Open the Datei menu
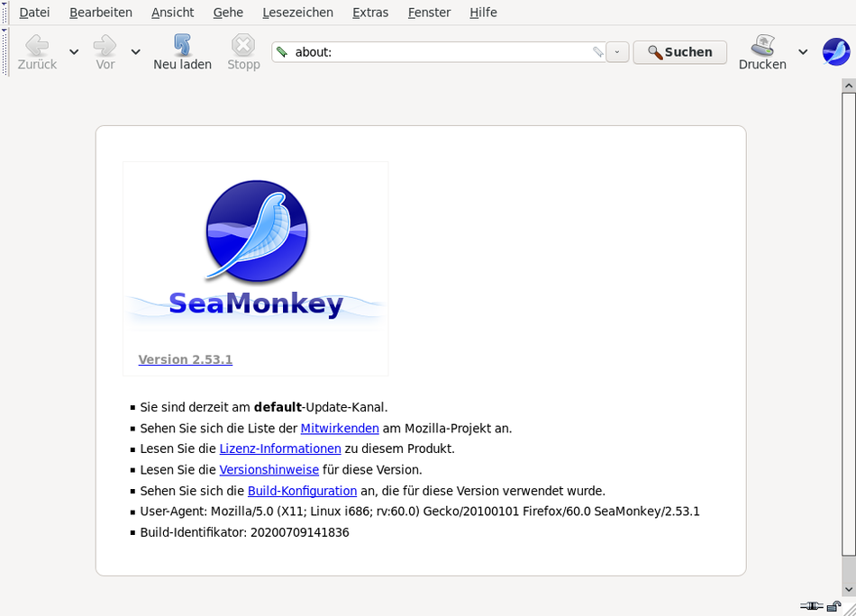The height and width of the screenshot is (616, 856). click(34, 12)
